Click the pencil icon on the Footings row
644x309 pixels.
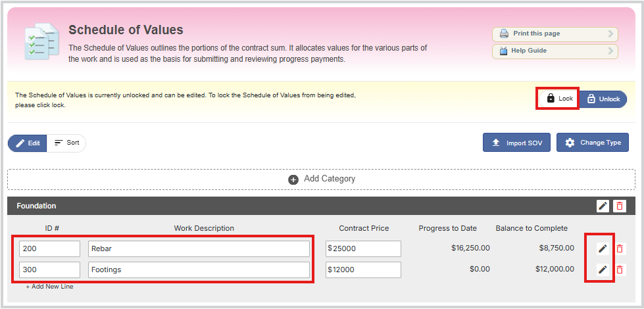coord(603,269)
